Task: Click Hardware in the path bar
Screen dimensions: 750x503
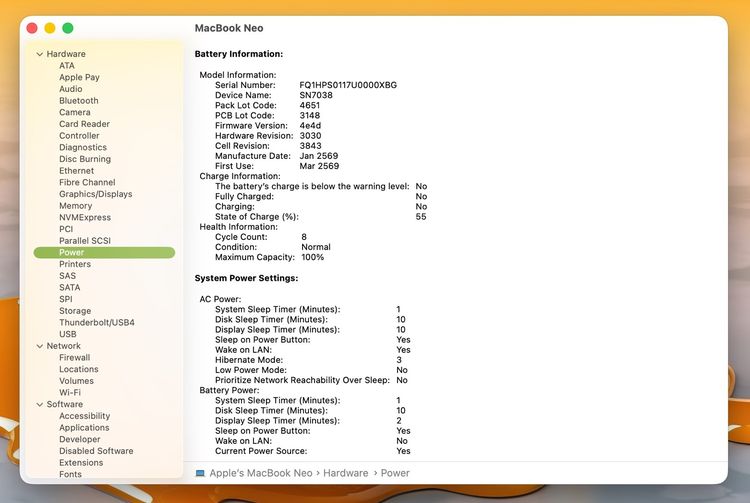Action: pyautogui.click(x=346, y=473)
